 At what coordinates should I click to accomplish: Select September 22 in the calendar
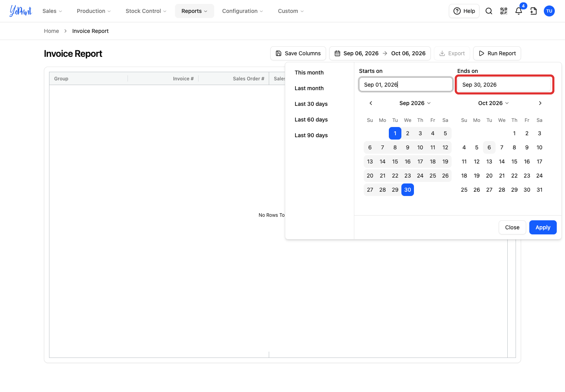pyautogui.click(x=395, y=176)
